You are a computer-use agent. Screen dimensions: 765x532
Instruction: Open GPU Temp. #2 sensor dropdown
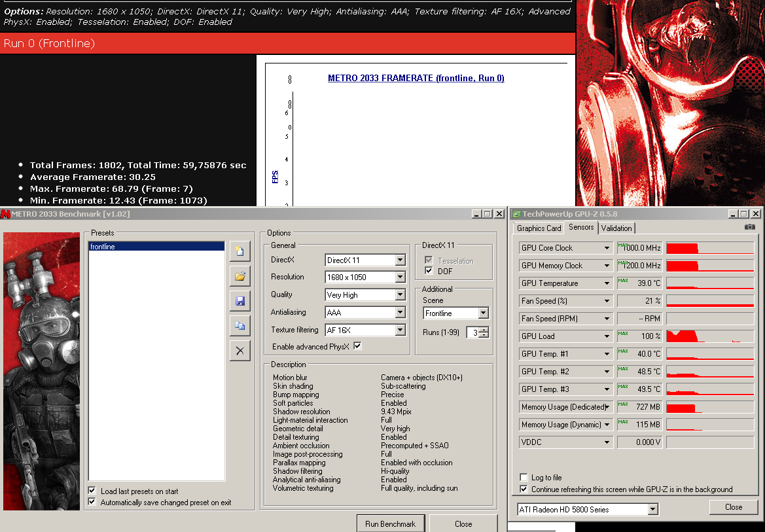tap(607, 372)
